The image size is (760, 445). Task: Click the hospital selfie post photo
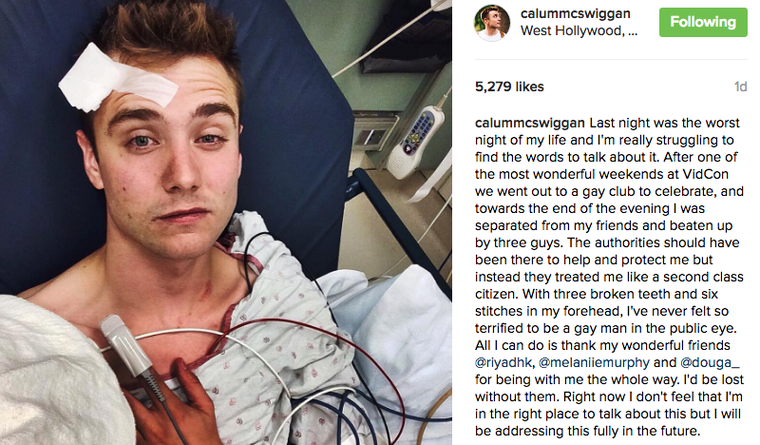(x=226, y=222)
